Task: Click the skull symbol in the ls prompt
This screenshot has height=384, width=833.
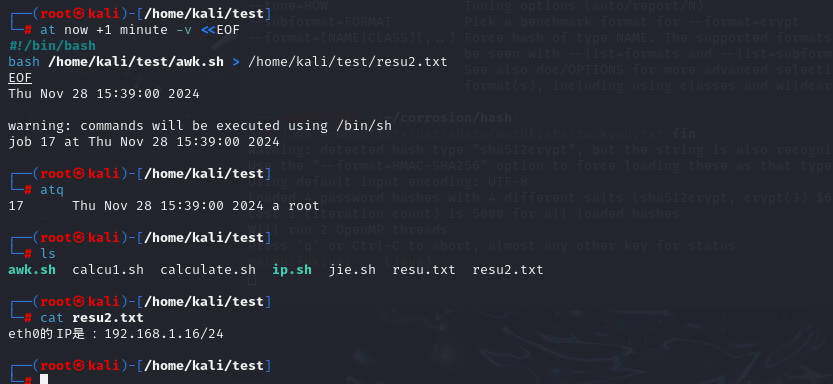Action: tap(79, 237)
